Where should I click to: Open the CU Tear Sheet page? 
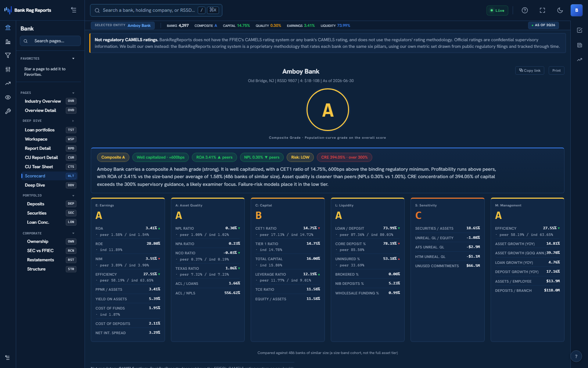pos(49,167)
